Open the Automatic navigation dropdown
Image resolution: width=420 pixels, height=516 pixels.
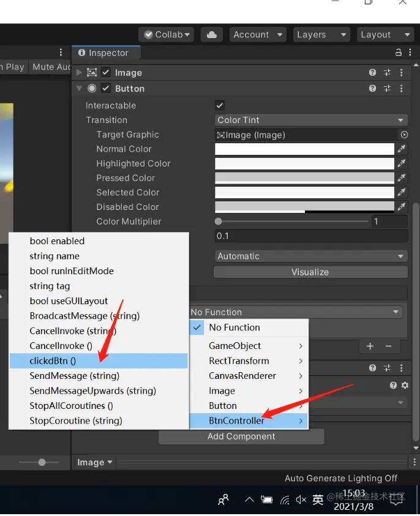311,256
